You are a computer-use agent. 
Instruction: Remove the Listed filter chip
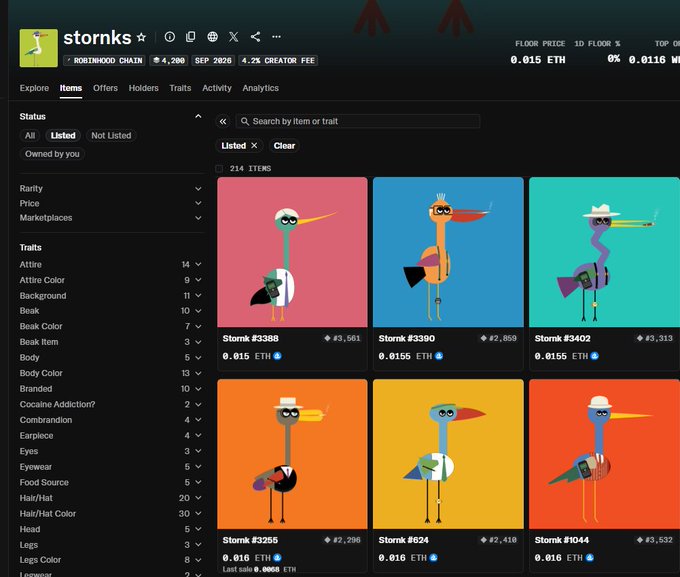click(254, 146)
